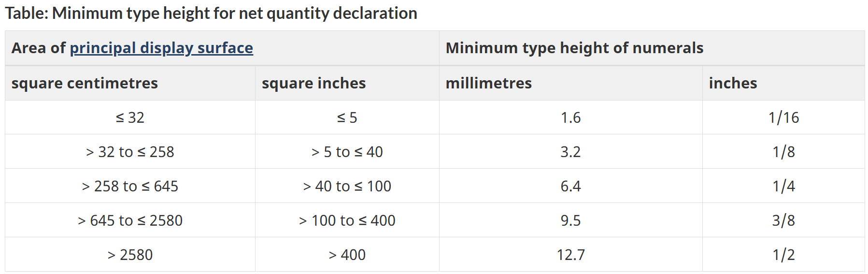This screenshot has width=868, height=274.
Task: Click the 12.7 millimetres value
Action: point(570,255)
